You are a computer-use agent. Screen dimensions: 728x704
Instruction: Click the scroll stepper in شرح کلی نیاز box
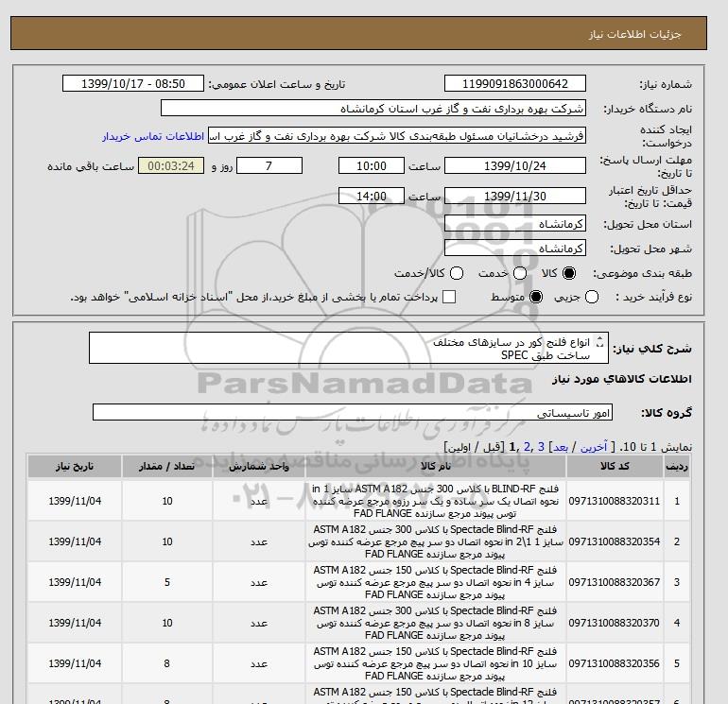[599, 342]
